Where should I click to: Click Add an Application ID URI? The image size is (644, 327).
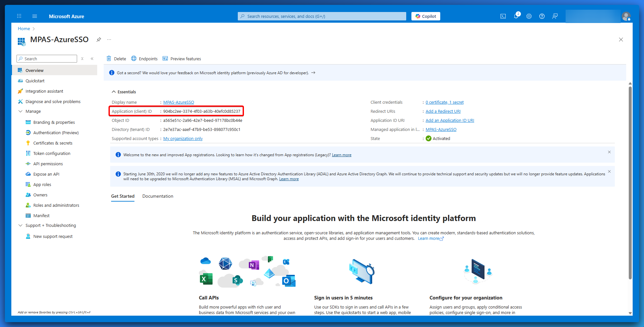pyautogui.click(x=450, y=120)
